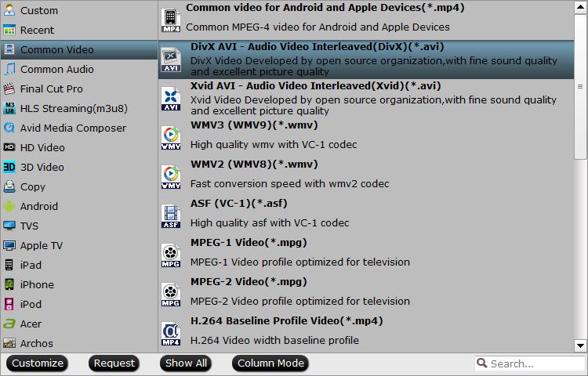Image resolution: width=588 pixels, height=376 pixels.
Task: Choose MPEG-2 Video(*.mpg) format title
Action: tap(249, 282)
